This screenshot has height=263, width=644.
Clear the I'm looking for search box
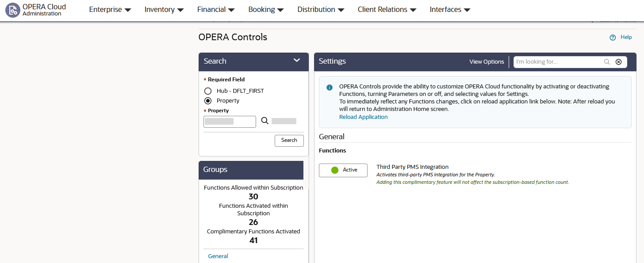[619, 62]
